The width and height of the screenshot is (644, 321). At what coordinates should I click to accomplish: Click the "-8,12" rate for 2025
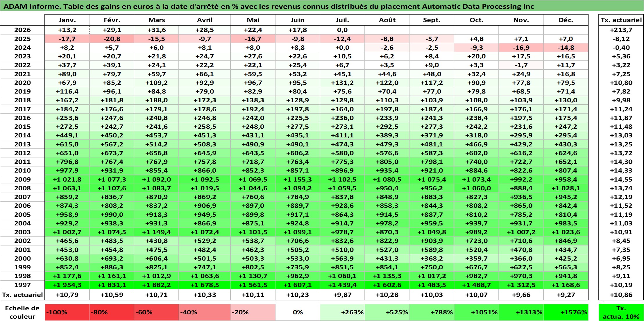tap(621, 39)
